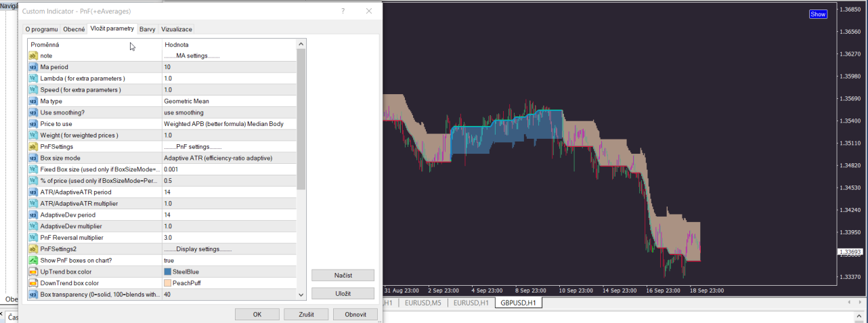The width and height of the screenshot is (868, 323).
Task: Click the icon beside Ma type
Action: click(x=33, y=101)
